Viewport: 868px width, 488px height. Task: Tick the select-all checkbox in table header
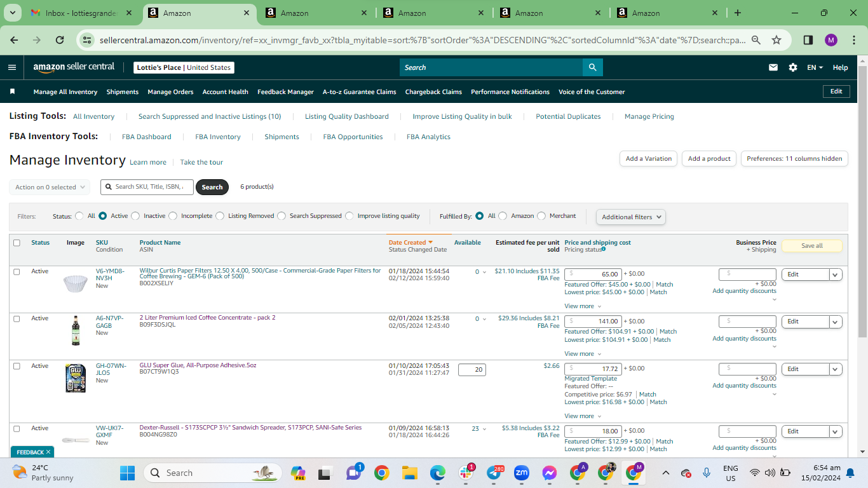coord(17,243)
